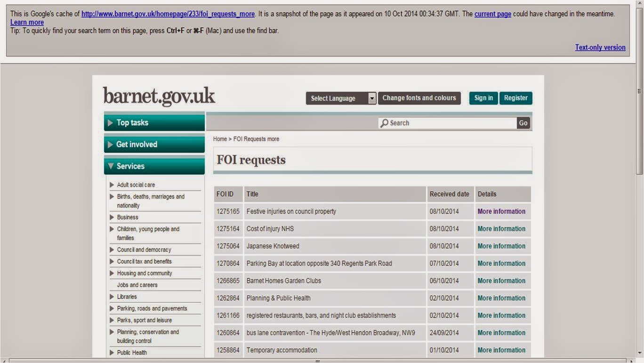This screenshot has height=363, width=644.
Task: Click the Received date column header
Action: (x=451, y=194)
